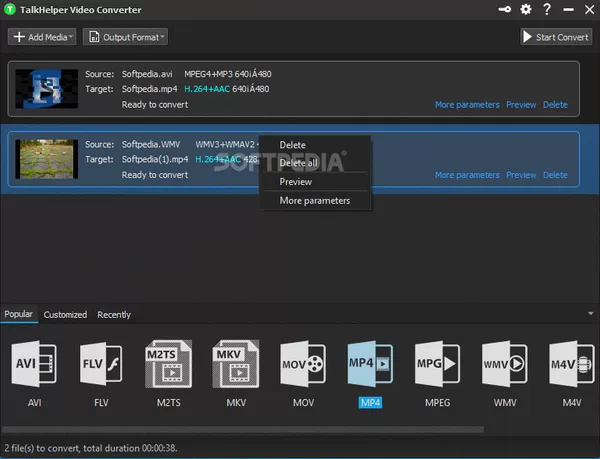Screen dimensions: 600x459
Task: Click the format list horizontal scrollbar
Action: click(243, 430)
